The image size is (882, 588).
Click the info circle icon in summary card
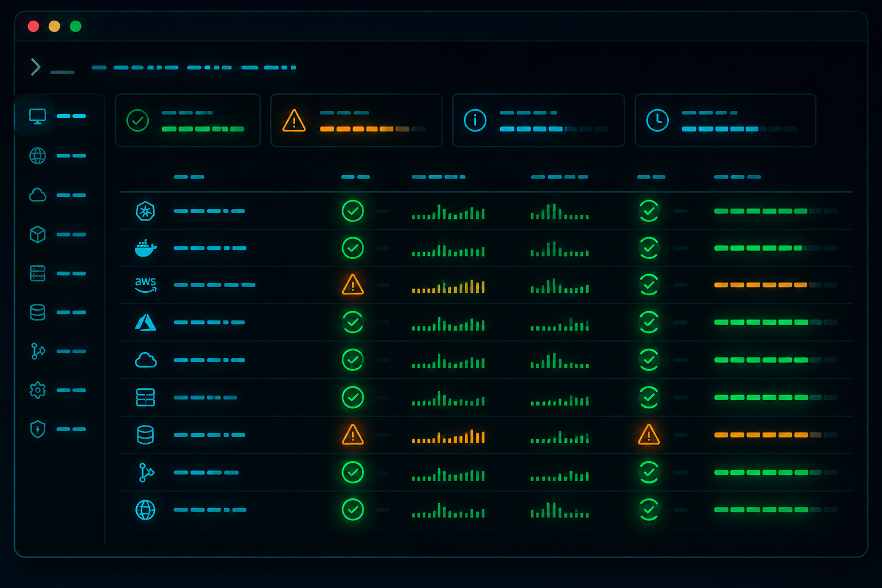point(475,121)
